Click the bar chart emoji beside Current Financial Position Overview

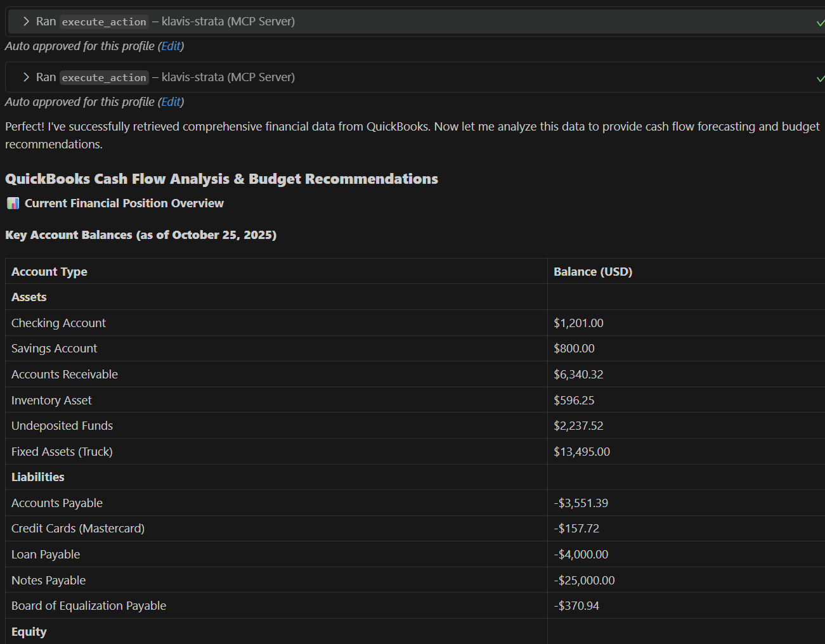click(12, 203)
